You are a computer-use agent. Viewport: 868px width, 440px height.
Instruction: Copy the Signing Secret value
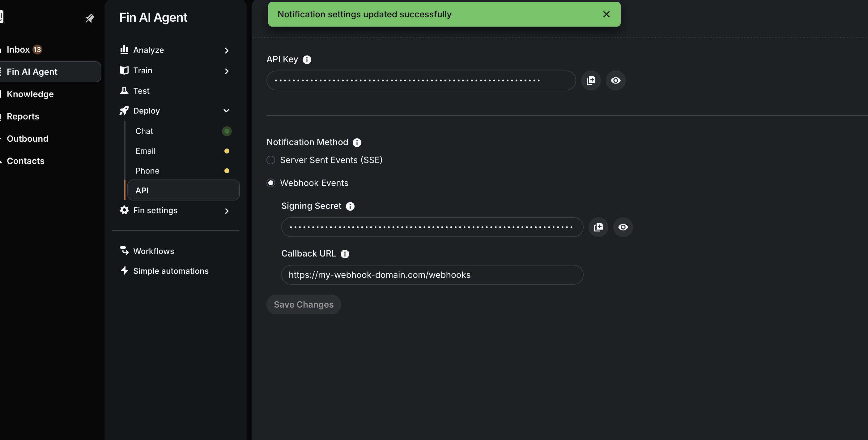[598, 227]
